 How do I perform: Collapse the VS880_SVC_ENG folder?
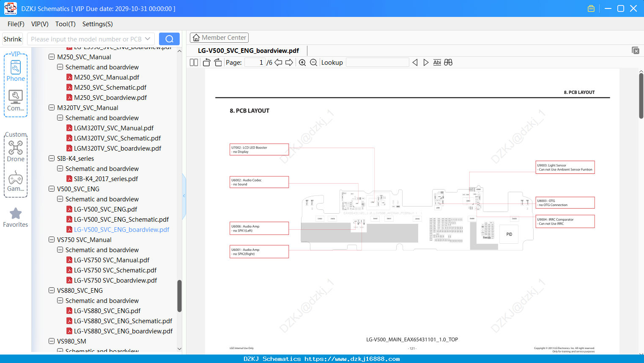pos(52,290)
